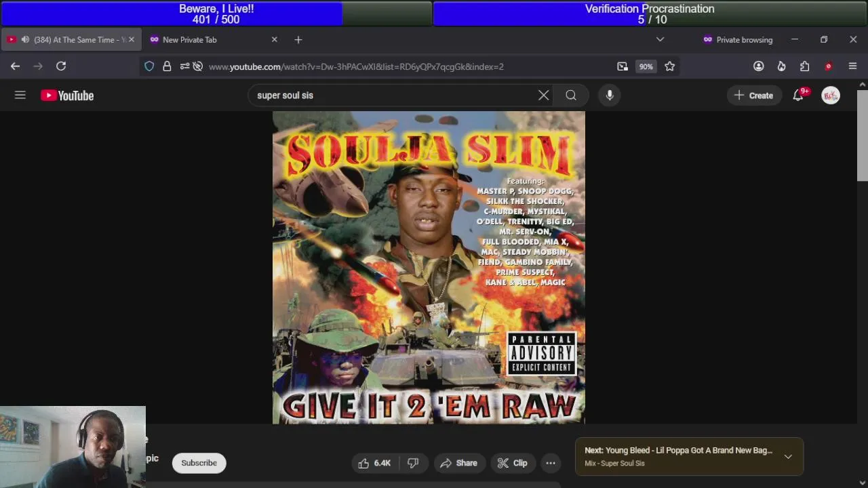Click the URL address bar text
Image resolution: width=868 pixels, height=488 pixels.
pos(356,66)
